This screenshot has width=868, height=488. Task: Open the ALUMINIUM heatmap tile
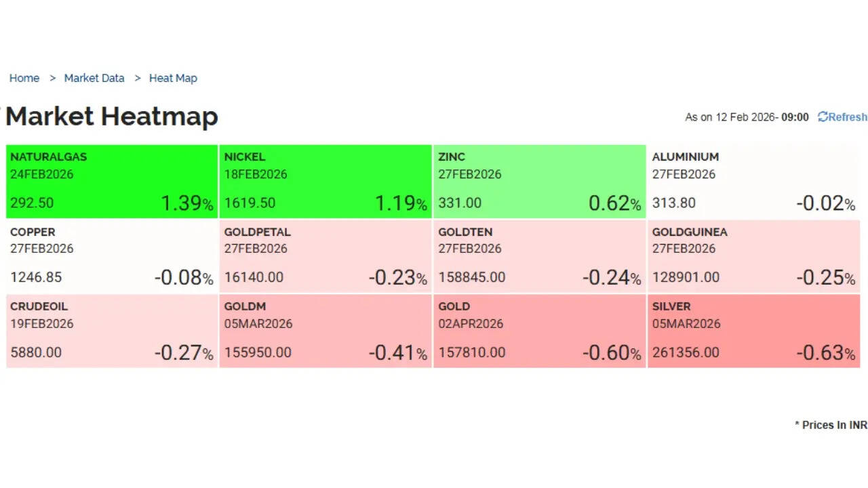[x=753, y=181]
